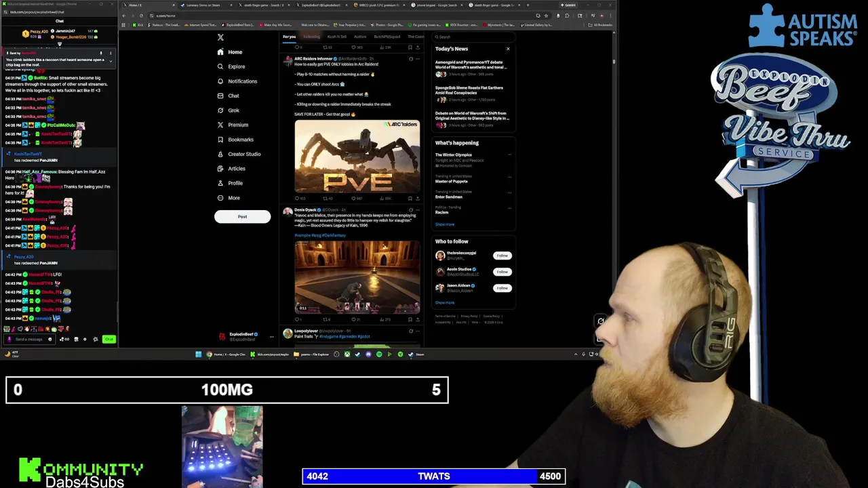
Task: Switch to ButchPitSquad tab
Action: (x=387, y=37)
